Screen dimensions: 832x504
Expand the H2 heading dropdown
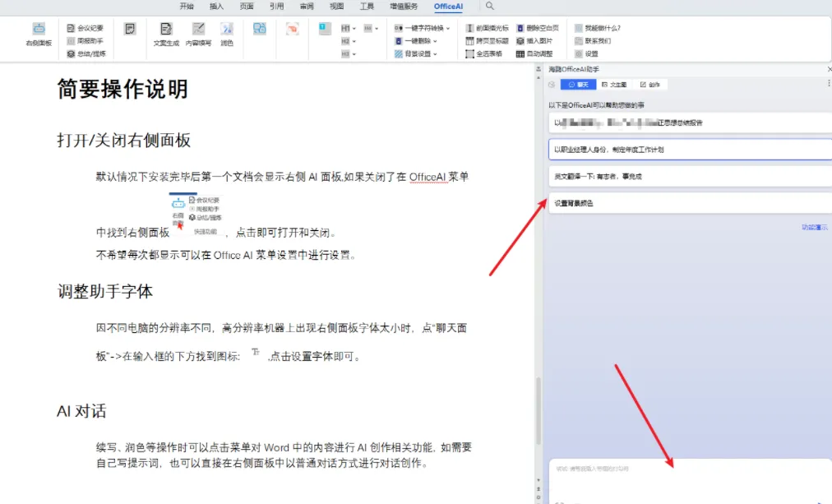point(349,41)
